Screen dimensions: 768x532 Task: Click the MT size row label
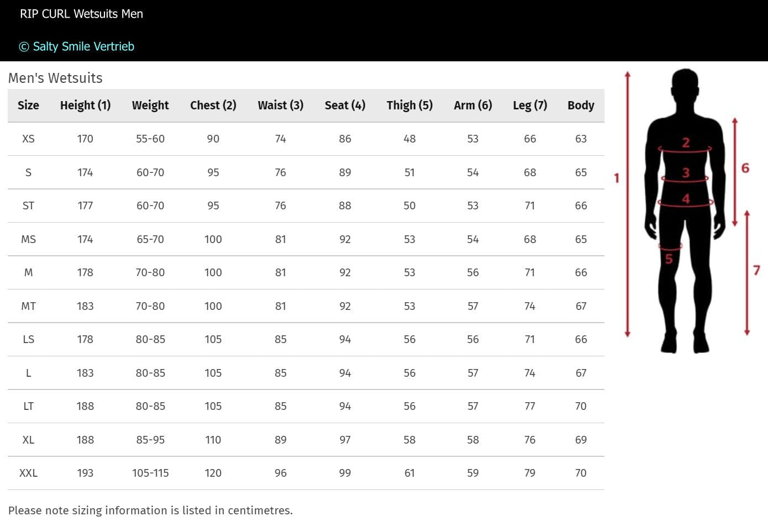(28, 306)
